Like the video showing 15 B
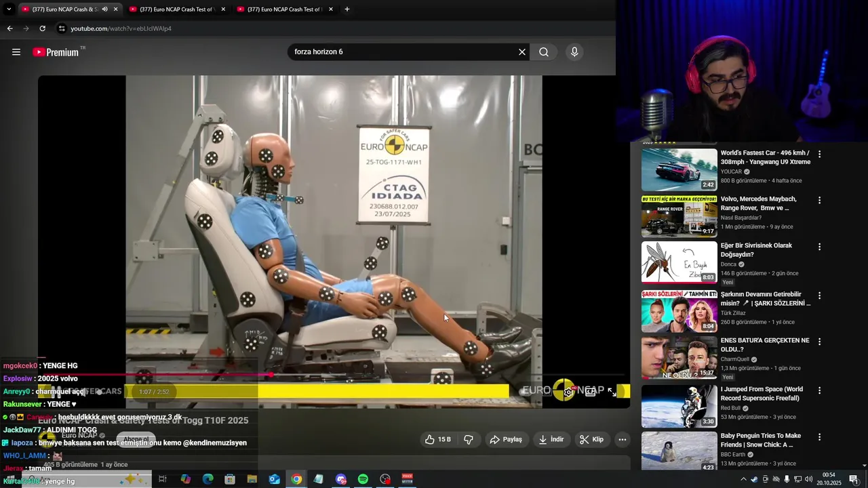Image resolution: width=868 pixels, height=488 pixels. 437,440
